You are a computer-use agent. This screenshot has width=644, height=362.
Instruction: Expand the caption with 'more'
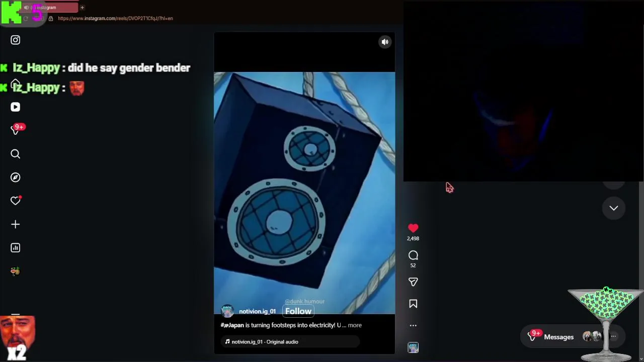(x=355, y=325)
